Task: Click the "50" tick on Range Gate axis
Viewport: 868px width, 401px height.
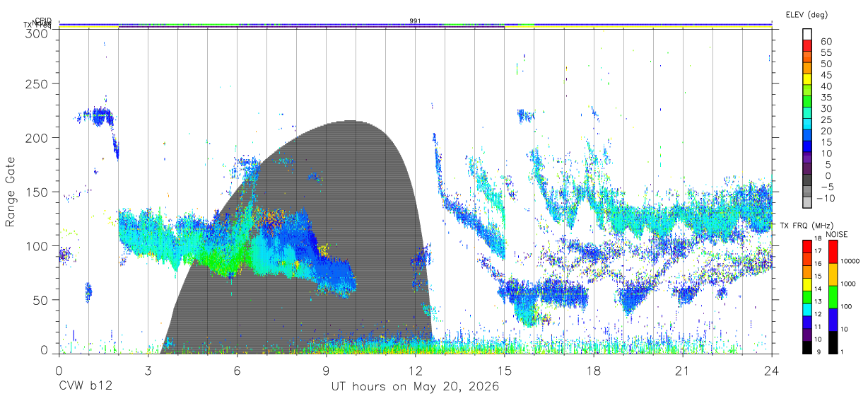Action: [39, 300]
